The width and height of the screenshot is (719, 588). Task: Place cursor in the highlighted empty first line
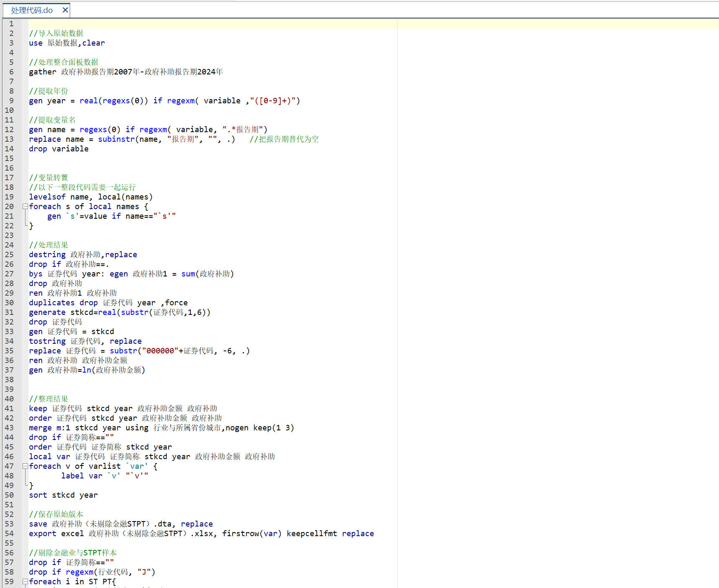tap(209, 24)
